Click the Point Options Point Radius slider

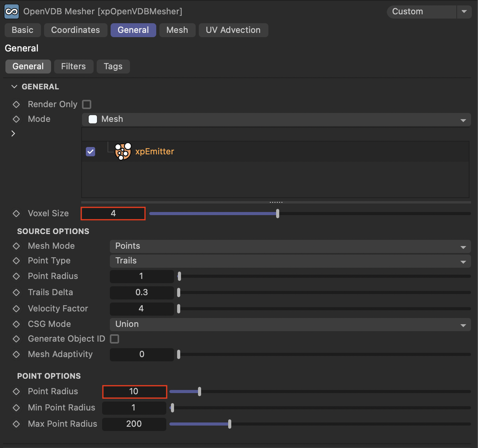click(x=320, y=392)
